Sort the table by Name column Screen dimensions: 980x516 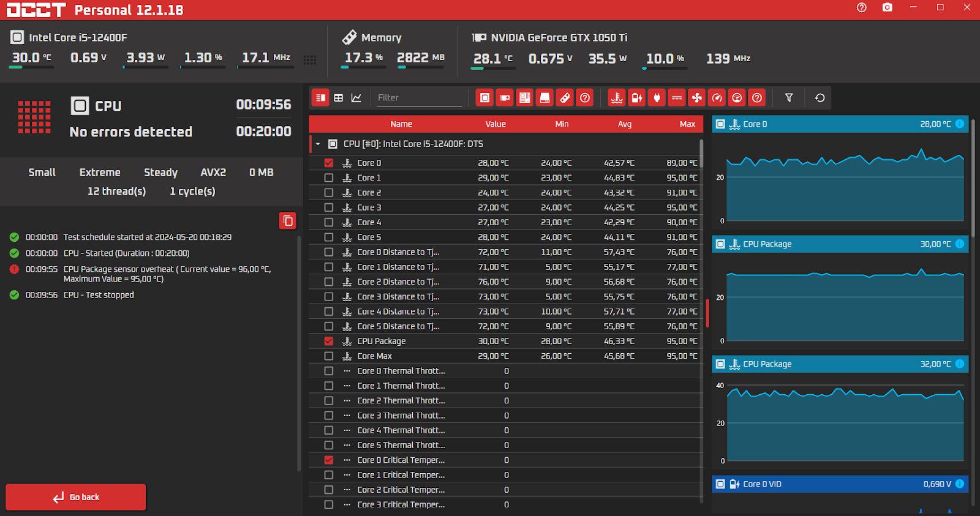click(401, 124)
